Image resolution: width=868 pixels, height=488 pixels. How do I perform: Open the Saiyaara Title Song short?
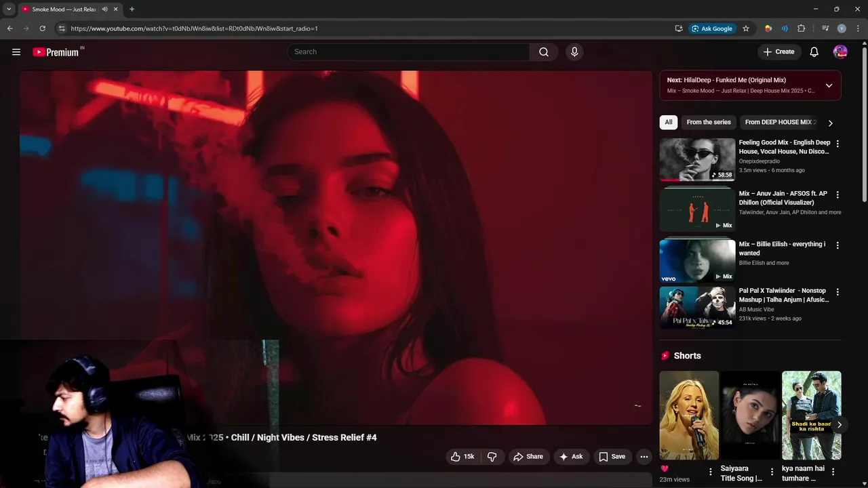pyautogui.click(x=750, y=415)
